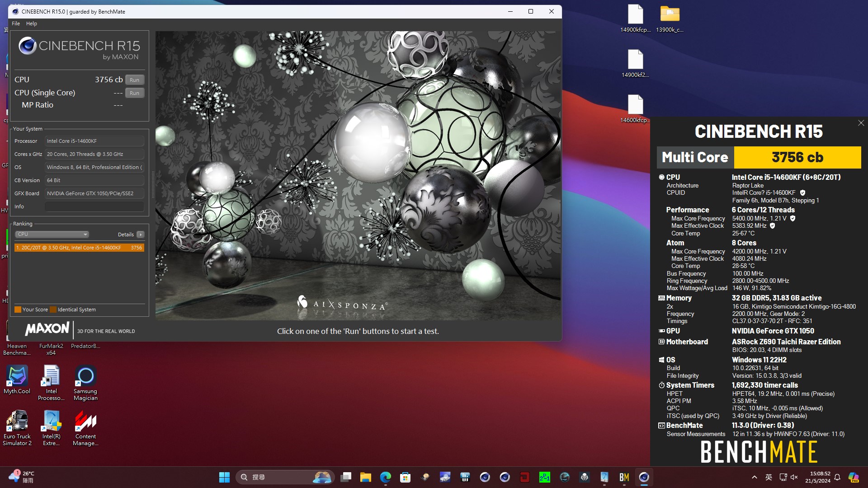Launch Euro Truck Simulator 2 shortcut
Screen dimensions: 868x488
pos(17,428)
